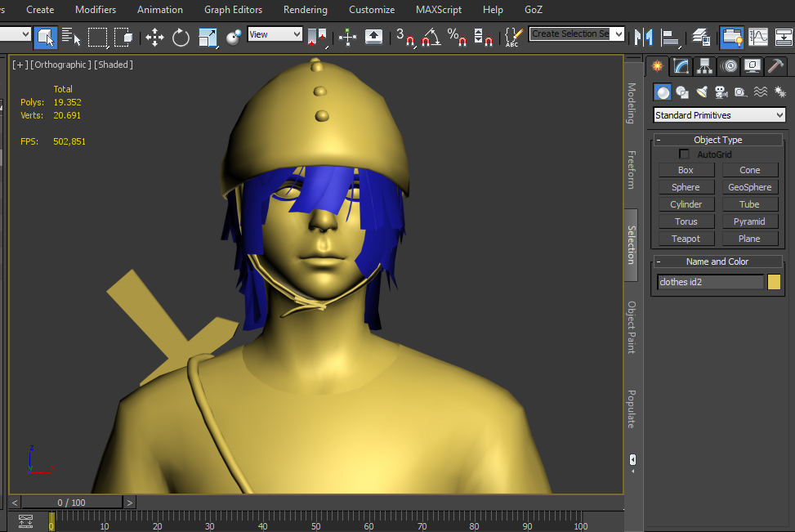Screen dimensions: 795x532
Task: Switch to Hierarchy command panel tab
Action: coord(705,66)
